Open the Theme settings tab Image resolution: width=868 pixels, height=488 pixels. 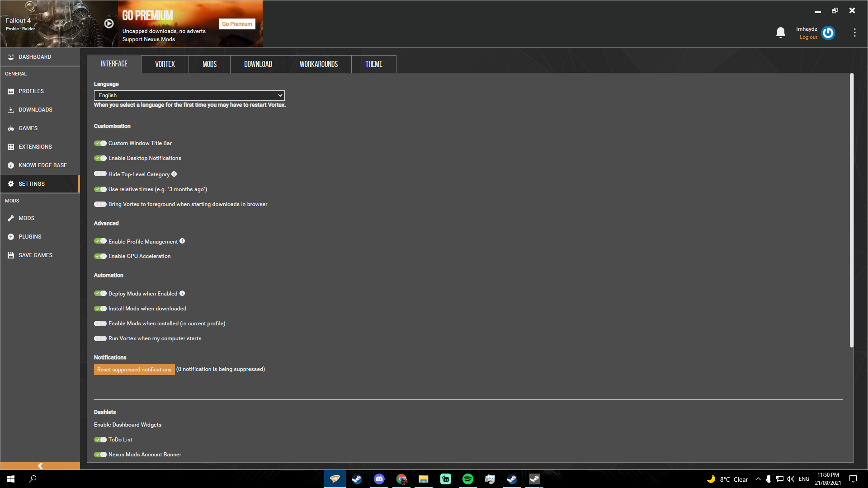tap(373, 64)
